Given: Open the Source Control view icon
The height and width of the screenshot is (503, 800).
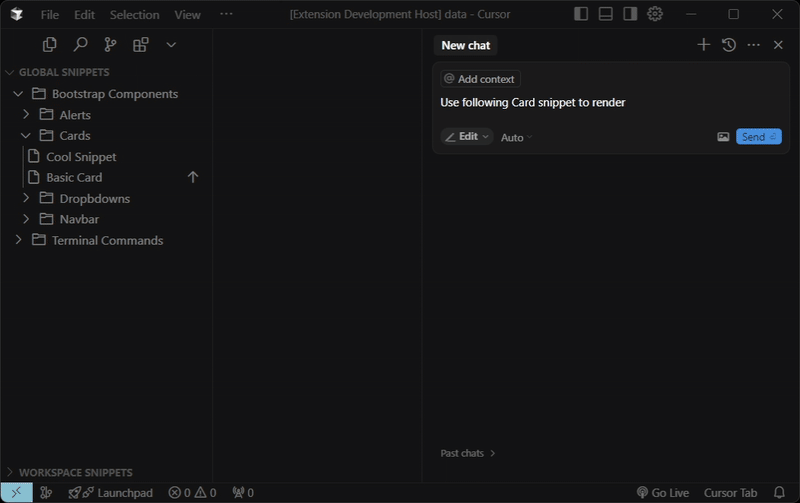Looking at the screenshot, I should (x=110, y=45).
